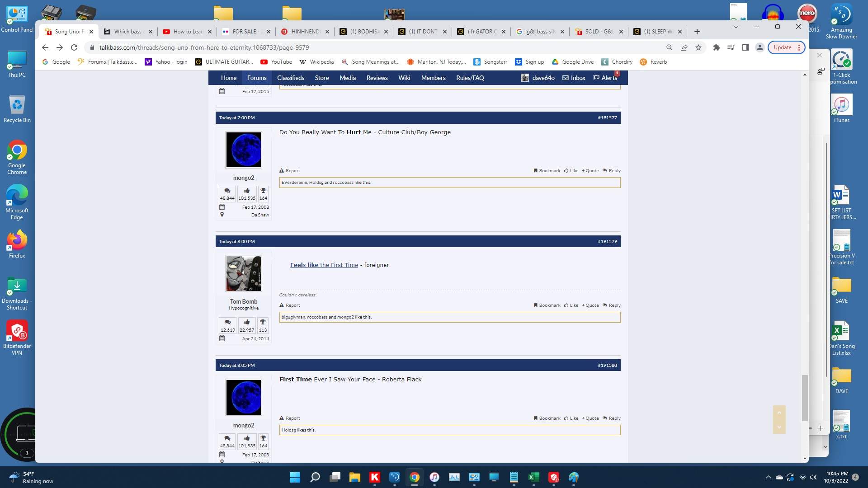Open the Control Panel desktop icon
Screen dimensions: 868x488
click(x=17, y=19)
